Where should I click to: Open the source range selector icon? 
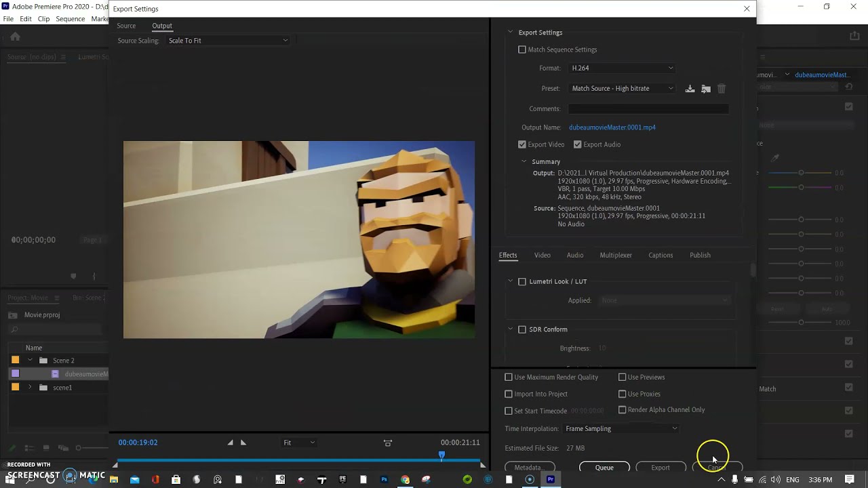pos(388,443)
